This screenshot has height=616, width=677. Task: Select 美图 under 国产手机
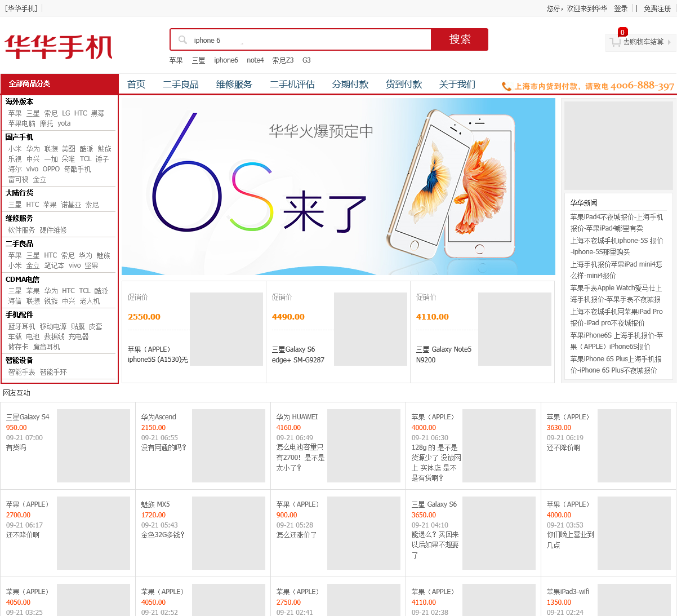coord(68,149)
